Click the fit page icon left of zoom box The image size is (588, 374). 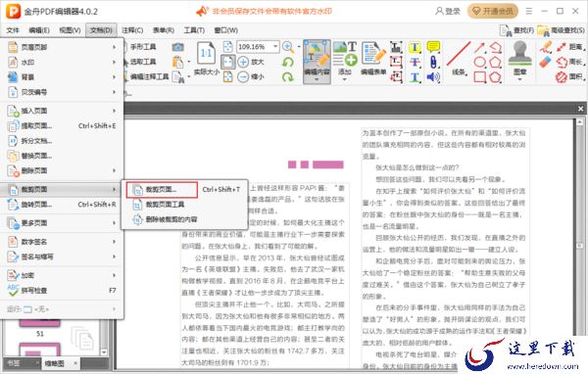[x=227, y=47]
